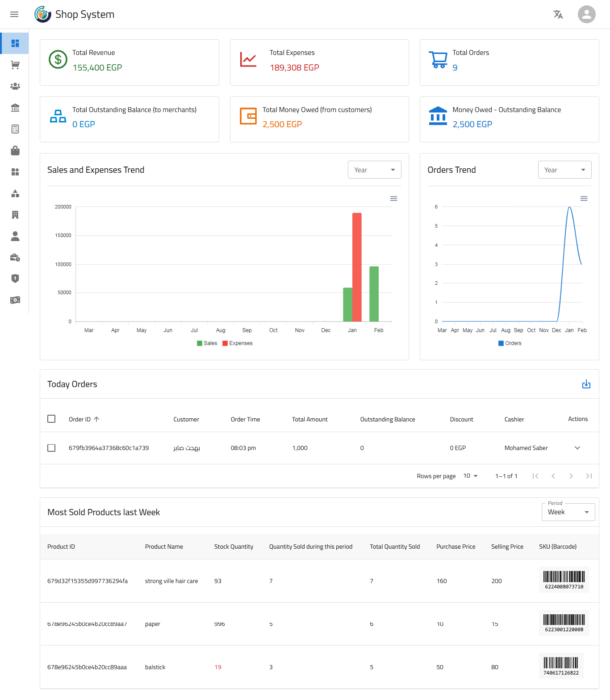Open the Orders Trend chart menu
The height and width of the screenshot is (700, 610).
584,199
